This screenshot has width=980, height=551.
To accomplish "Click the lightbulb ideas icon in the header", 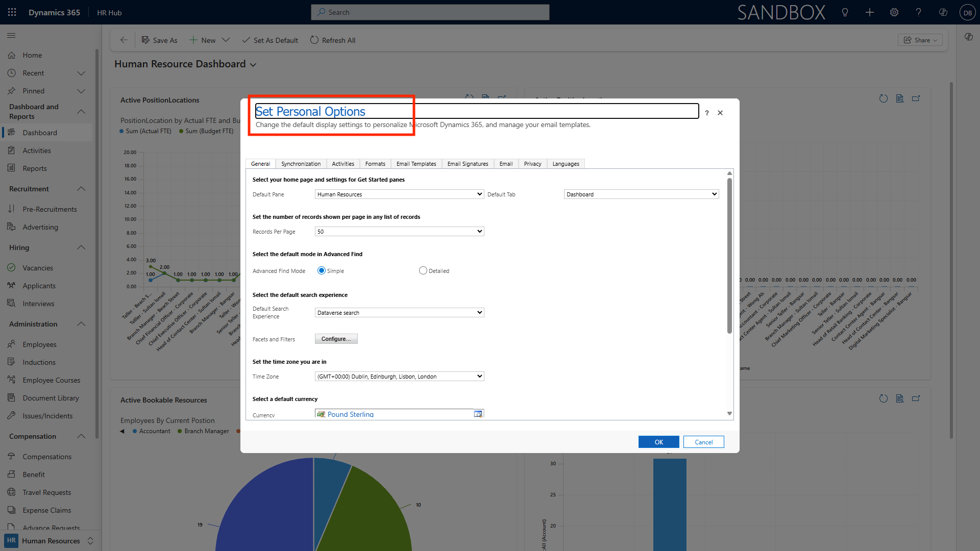I will [845, 12].
